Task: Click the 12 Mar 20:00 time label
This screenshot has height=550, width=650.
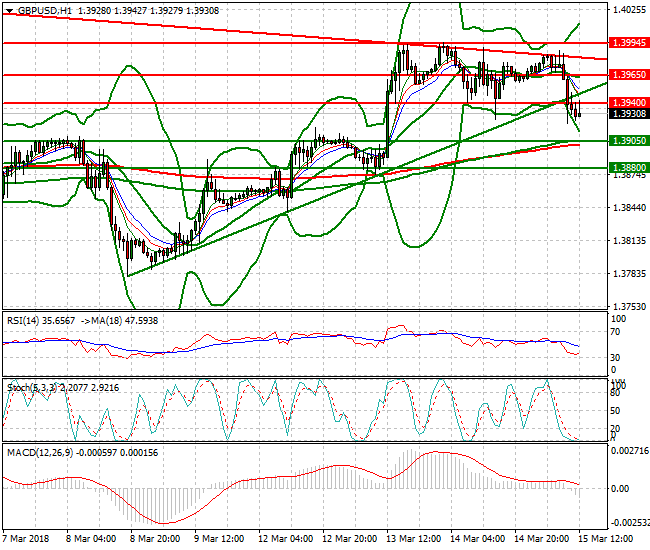Action: [349, 539]
